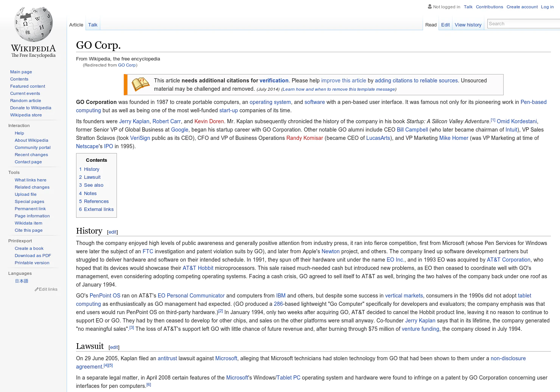Viewport: 560px width, 392px height.
Task: Open Create a book link
Action: (x=29, y=248)
